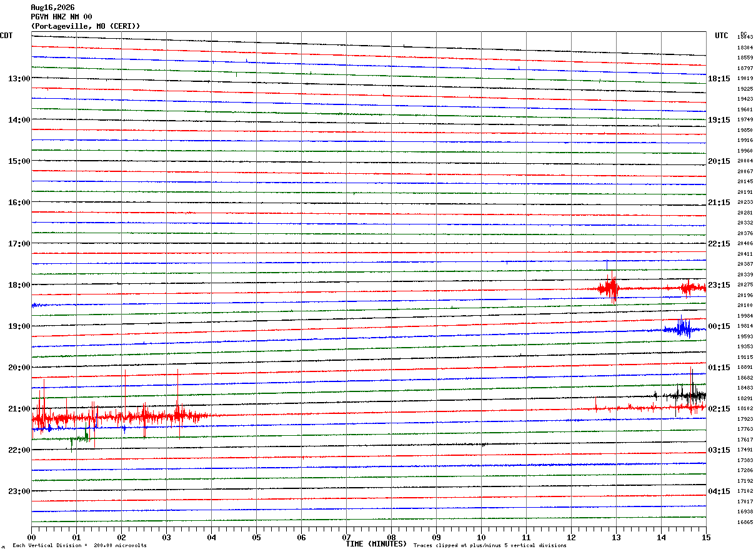The height and width of the screenshot is (554, 756).
Task: Click the 00 minute axis tick label
Action: pos(31,538)
